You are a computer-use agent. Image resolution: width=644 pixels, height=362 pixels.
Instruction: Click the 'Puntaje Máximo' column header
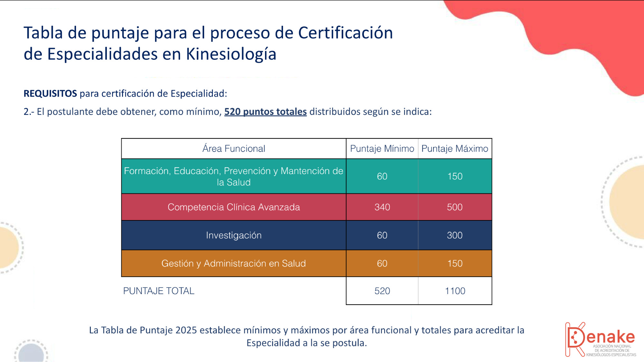455,149
